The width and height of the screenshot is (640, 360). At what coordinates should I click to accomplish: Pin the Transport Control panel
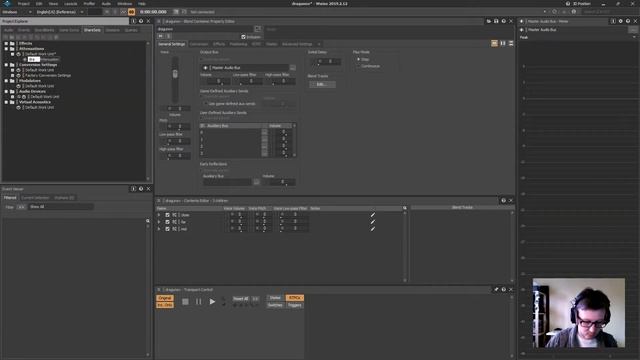click(496, 289)
